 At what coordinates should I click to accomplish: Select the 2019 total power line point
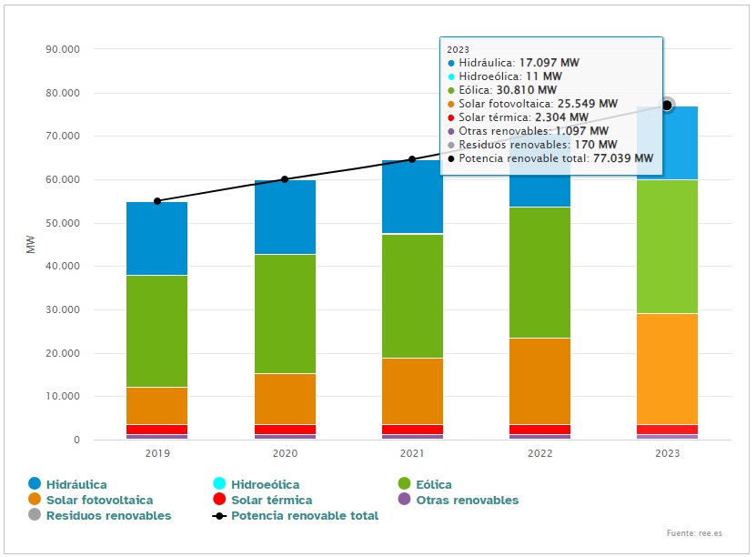(x=157, y=201)
